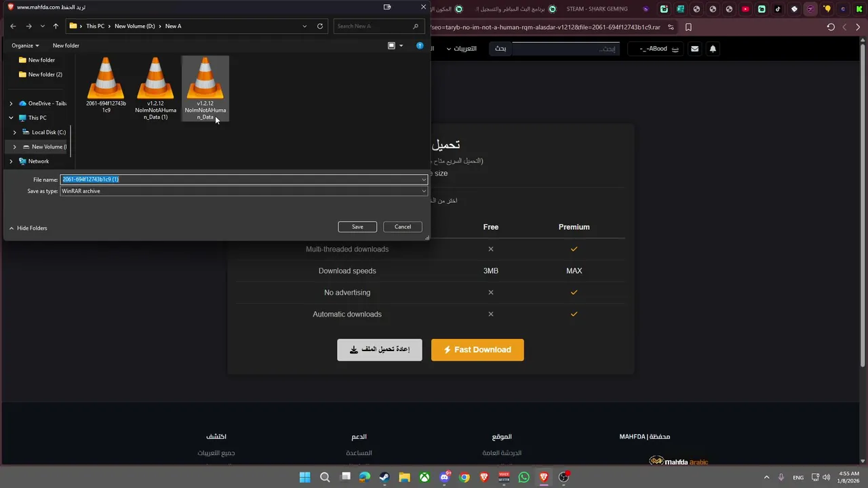Image resolution: width=868 pixels, height=488 pixels.
Task: Go up one folder level
Action: [56, 26]
